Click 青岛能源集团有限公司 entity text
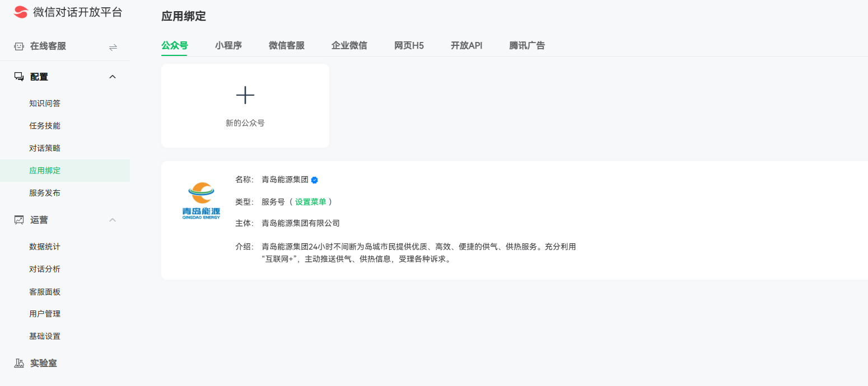 pos(301,223)
